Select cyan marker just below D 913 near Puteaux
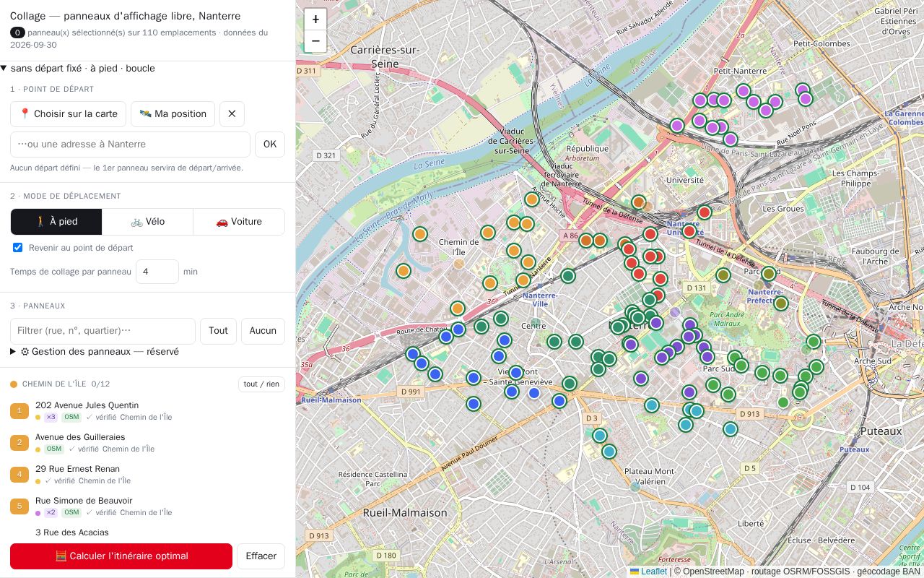924x578 pixels. (731, 429)
